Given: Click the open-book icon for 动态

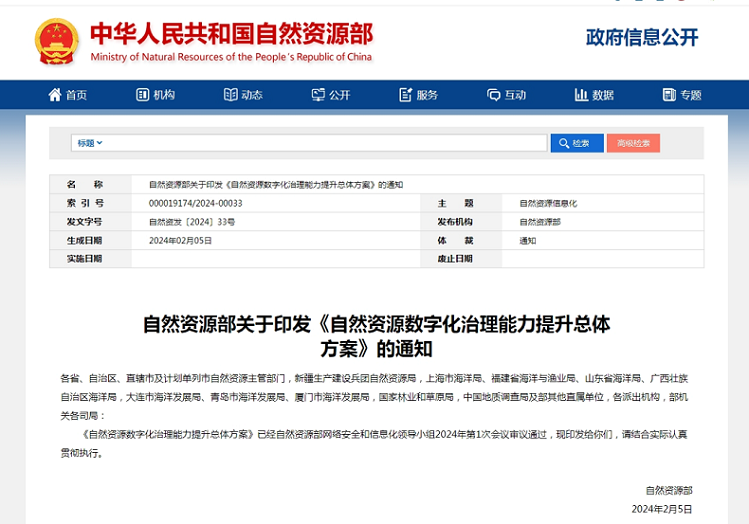Looking at the screenshot, I should point(230,95).
